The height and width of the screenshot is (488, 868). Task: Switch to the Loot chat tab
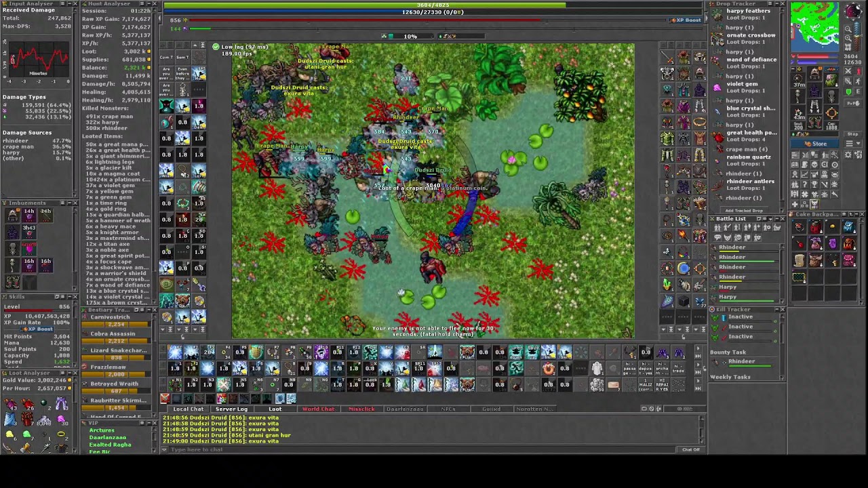275,409
